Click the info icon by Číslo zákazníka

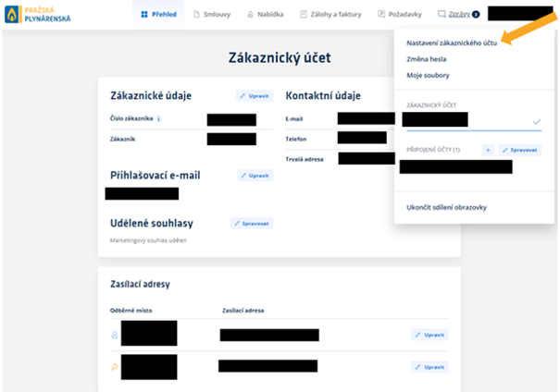159,119
